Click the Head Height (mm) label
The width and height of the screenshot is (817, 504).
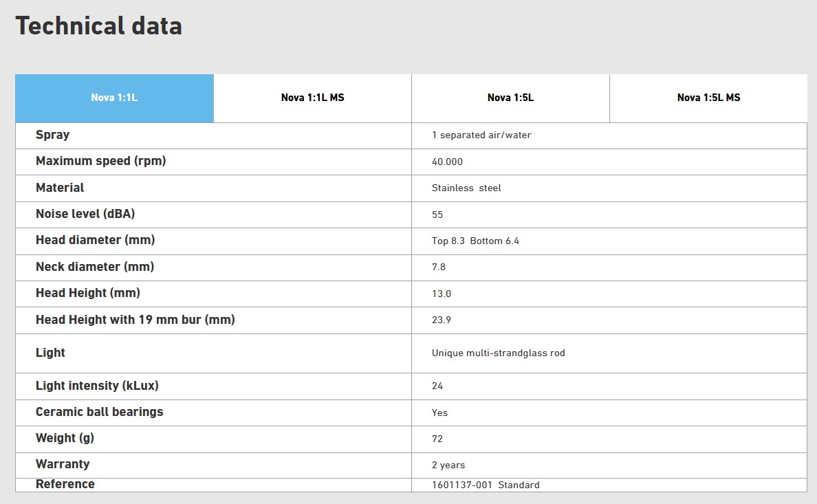click(x=88, y=293)
